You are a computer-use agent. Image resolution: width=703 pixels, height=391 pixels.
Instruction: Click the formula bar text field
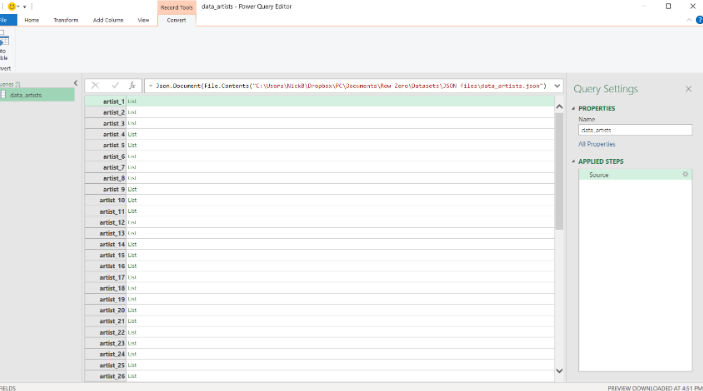(349, 86)
